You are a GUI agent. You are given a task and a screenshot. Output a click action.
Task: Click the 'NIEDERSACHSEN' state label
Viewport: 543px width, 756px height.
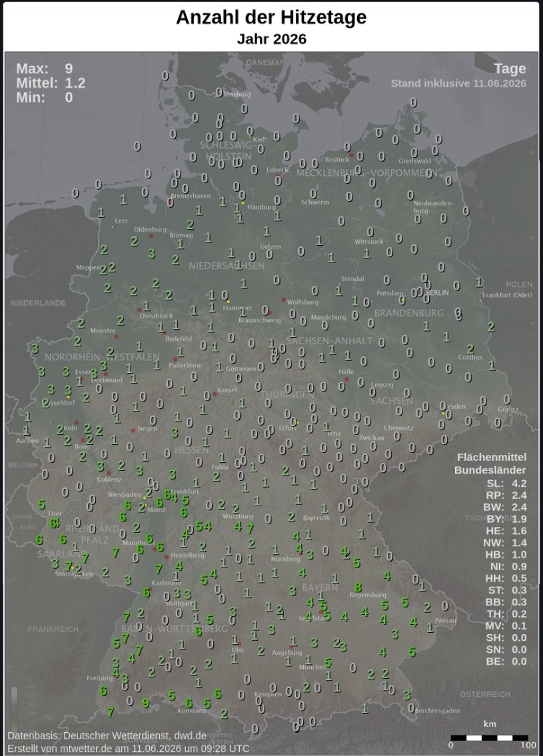[227, 266]
